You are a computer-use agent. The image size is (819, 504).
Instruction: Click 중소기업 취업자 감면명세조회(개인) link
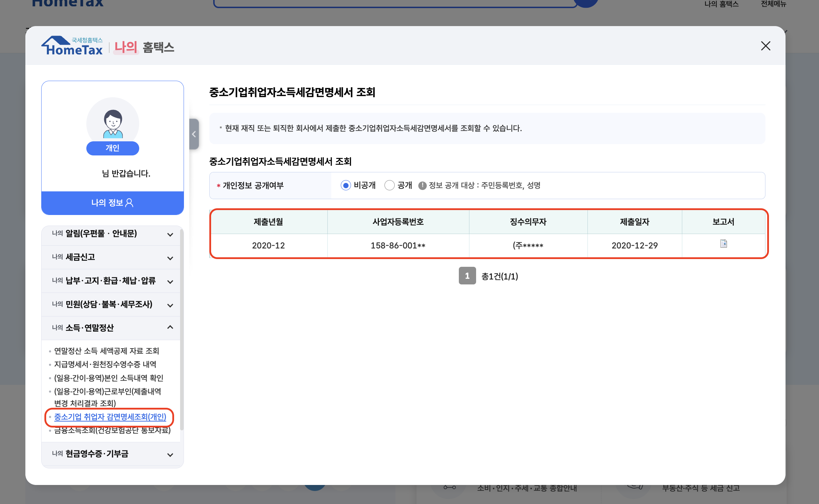(x=110, y=417)
